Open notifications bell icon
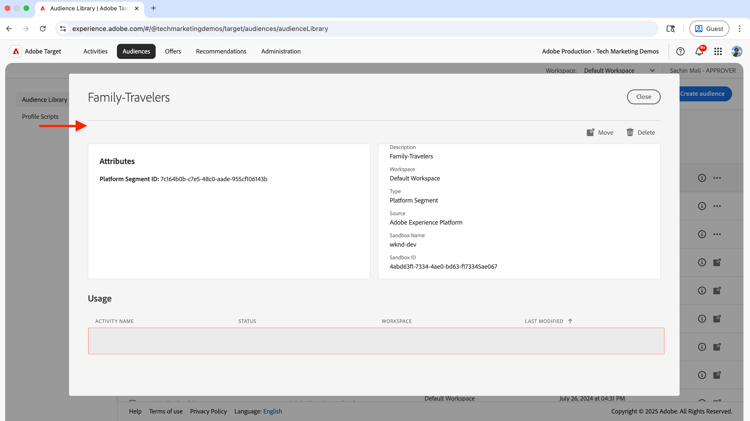Screen dimensions: 750x421 coord(699,51)
